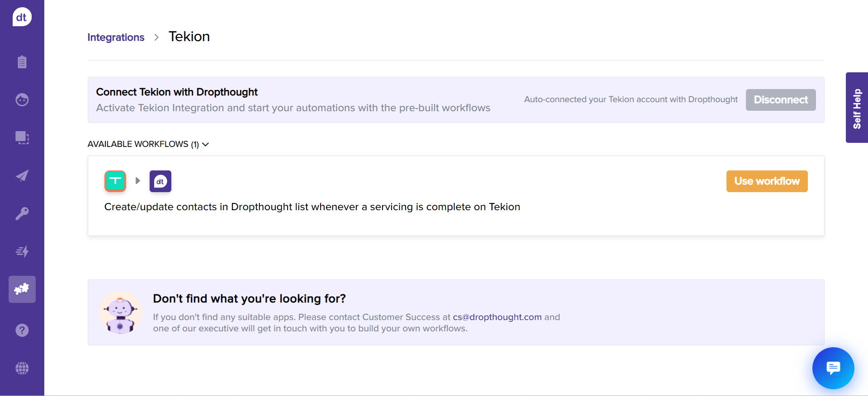This screenshot has width=868, height=396.
Task: Click the globe language icon
Action: click(x=22, y=368)
